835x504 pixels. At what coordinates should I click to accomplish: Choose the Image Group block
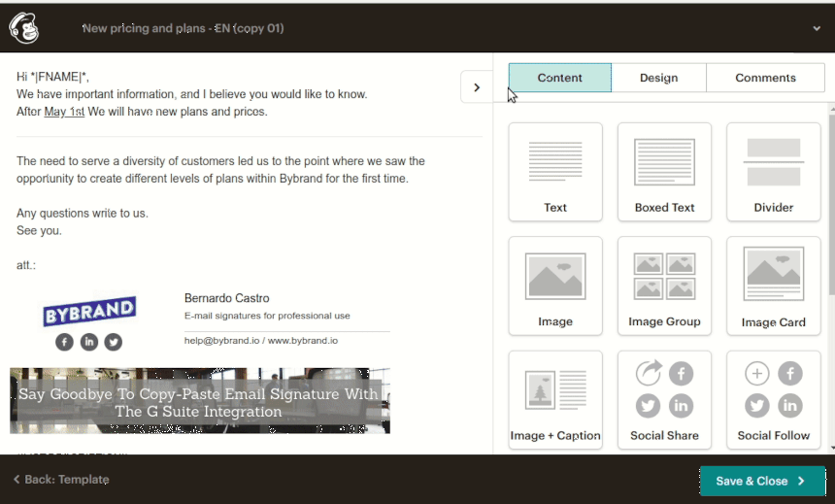(x=664, y=286)
